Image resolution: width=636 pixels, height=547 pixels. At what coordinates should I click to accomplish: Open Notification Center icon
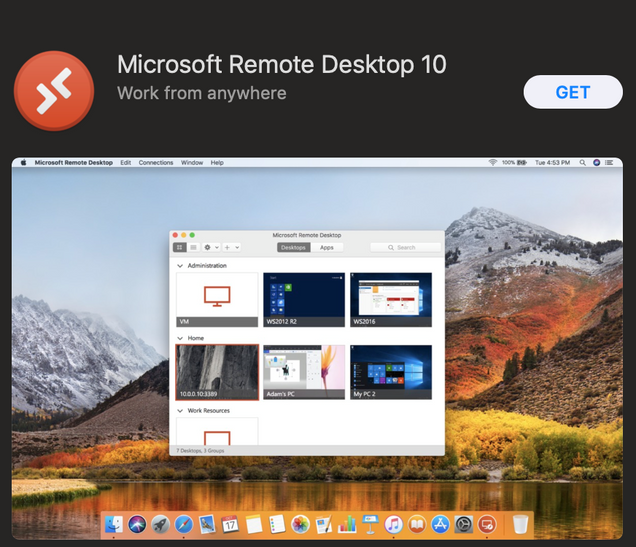(x=609, y=163)
